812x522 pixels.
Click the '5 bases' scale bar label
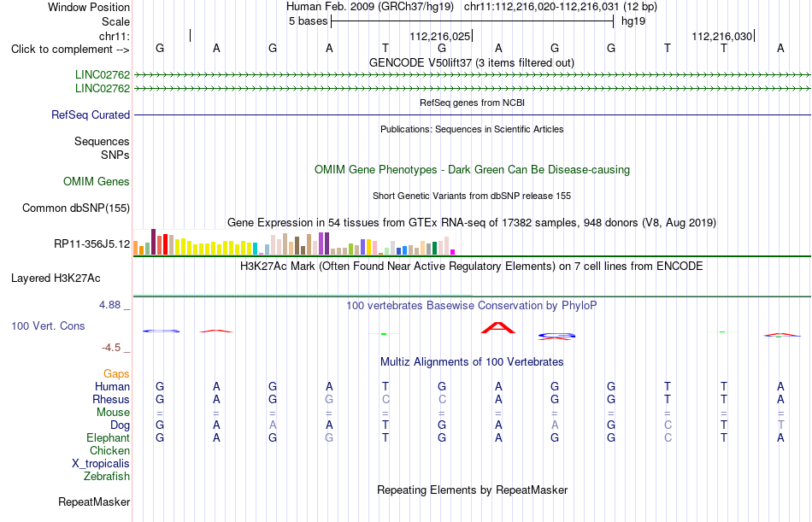tap(308, 21)
